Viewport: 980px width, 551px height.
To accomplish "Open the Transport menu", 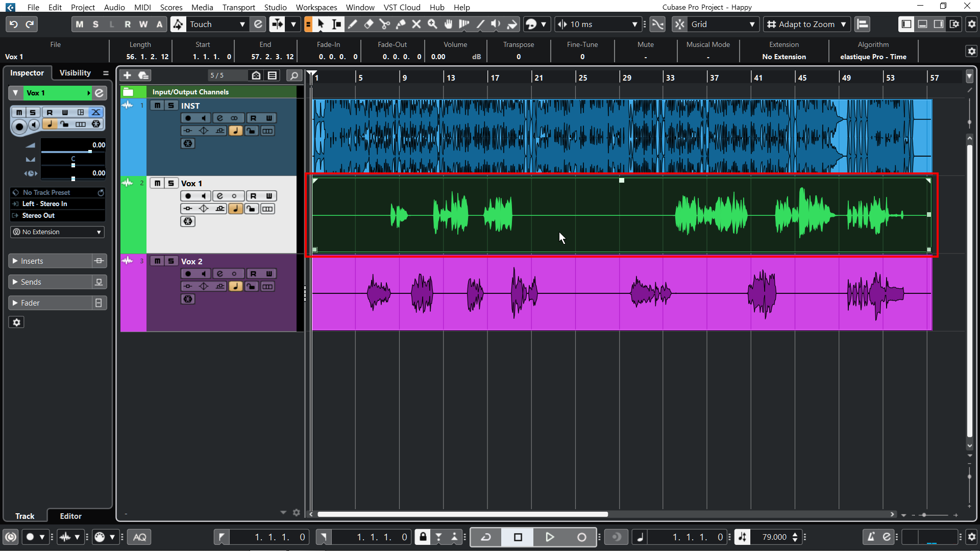I will pos(238,7).
